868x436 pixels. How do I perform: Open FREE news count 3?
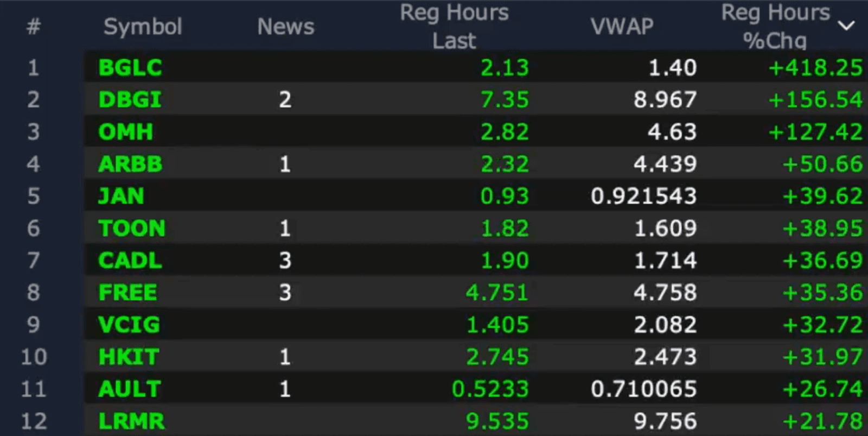click(x=285, y=292)
